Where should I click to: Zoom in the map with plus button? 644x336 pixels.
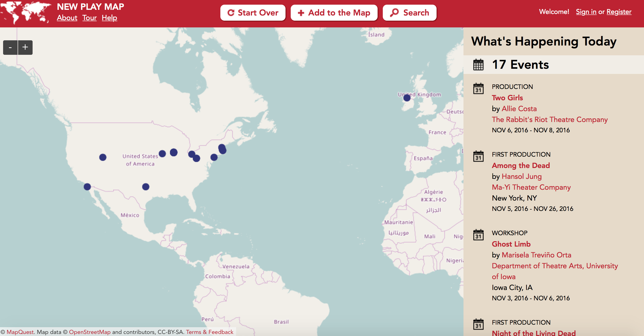pyautogui.click(x=25, y=48)
